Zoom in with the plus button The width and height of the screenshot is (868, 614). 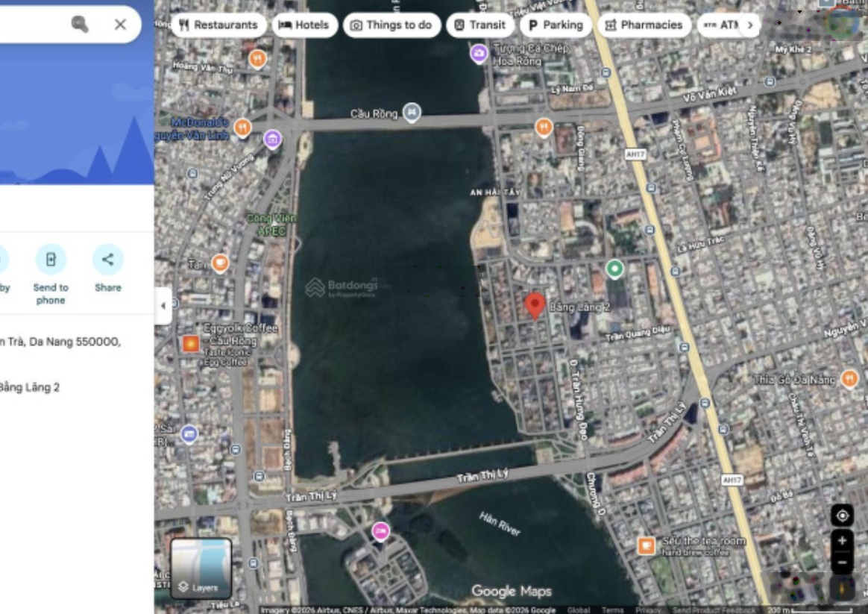coord(842,540)
